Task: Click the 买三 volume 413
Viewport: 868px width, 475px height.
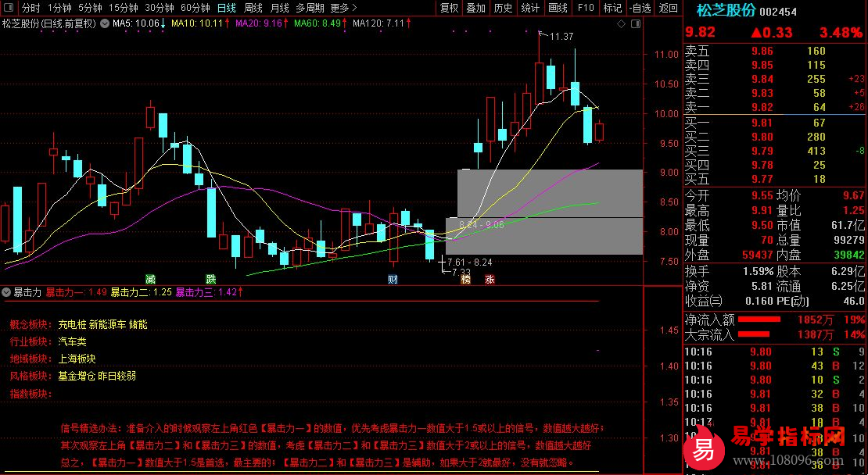Action: (x=816, y=151)
